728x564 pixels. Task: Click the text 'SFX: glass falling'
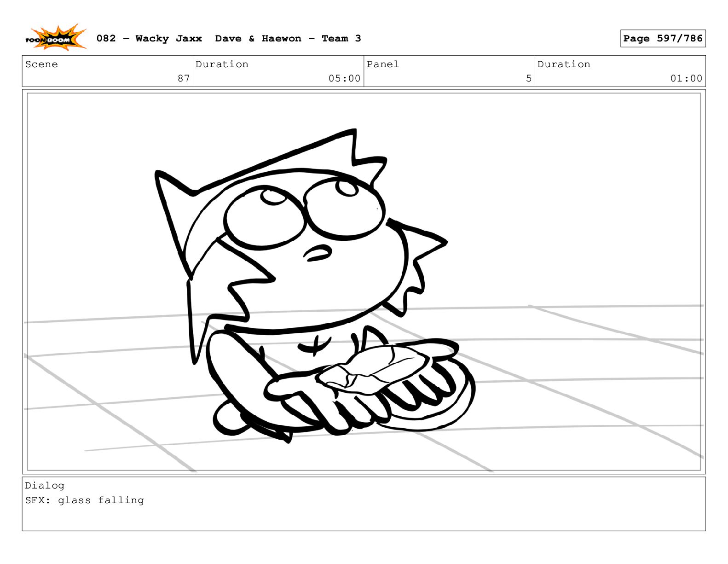pyautogui.click(x=85, y=500)
